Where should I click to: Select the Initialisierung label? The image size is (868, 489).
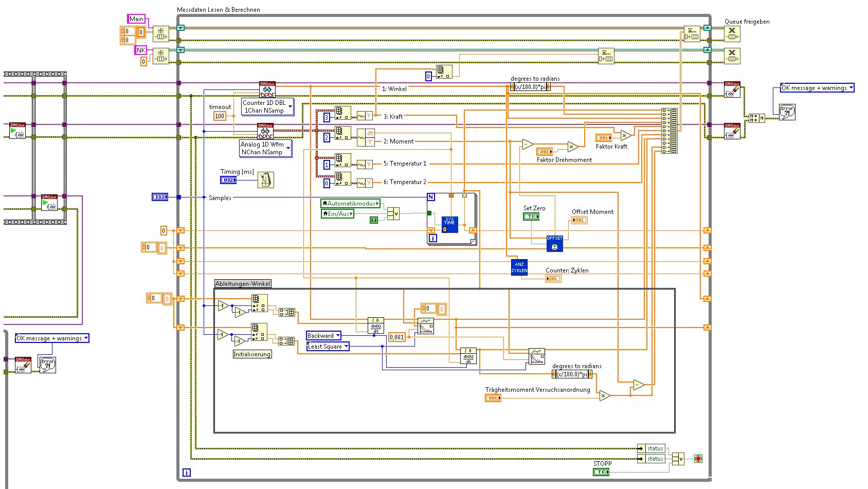point(252,354)
